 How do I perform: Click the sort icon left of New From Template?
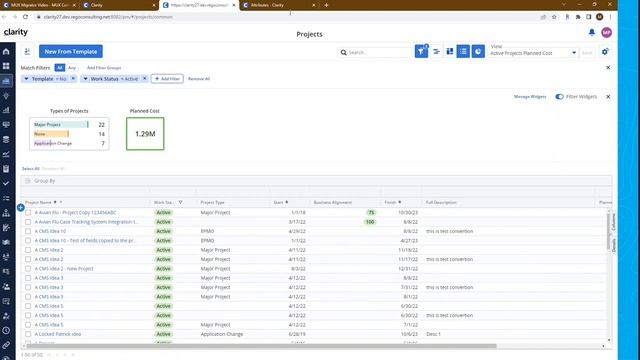(x=27, y=51)
